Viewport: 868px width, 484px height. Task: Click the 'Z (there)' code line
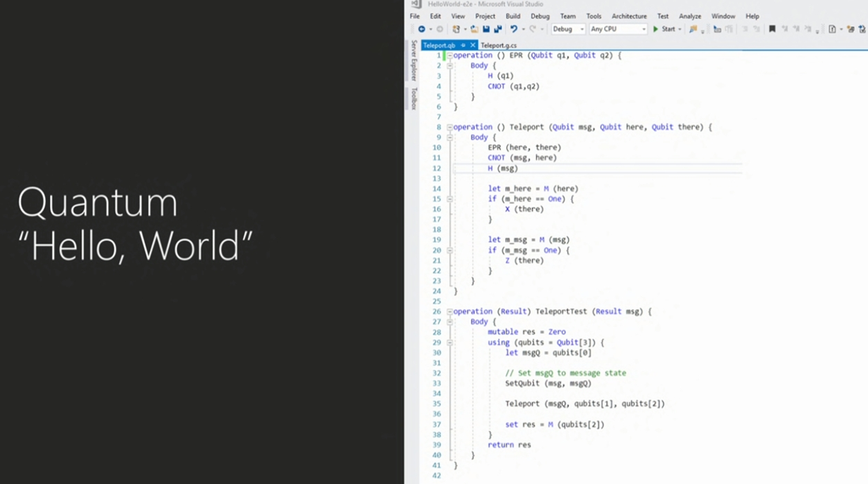click(x=524, y=261)
